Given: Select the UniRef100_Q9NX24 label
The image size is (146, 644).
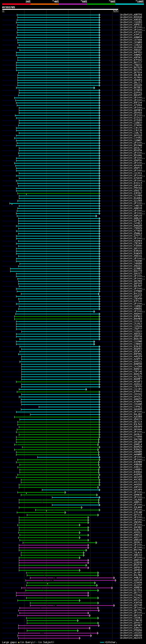Looking at the screenshot, I should (x=131, y=535).
